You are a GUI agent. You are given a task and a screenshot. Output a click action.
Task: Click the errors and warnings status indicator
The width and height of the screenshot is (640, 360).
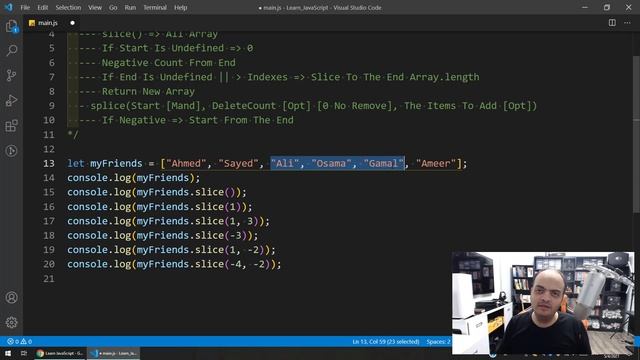(x=19, y=342)
